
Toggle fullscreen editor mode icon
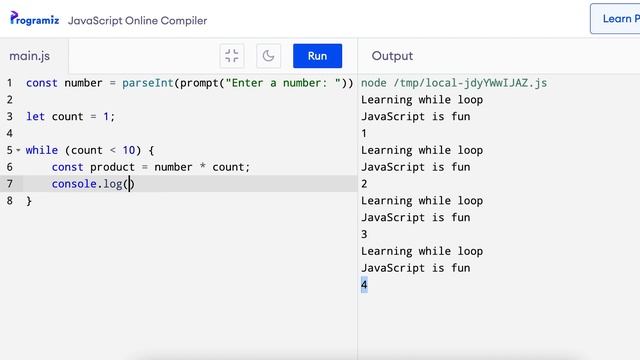232,56
